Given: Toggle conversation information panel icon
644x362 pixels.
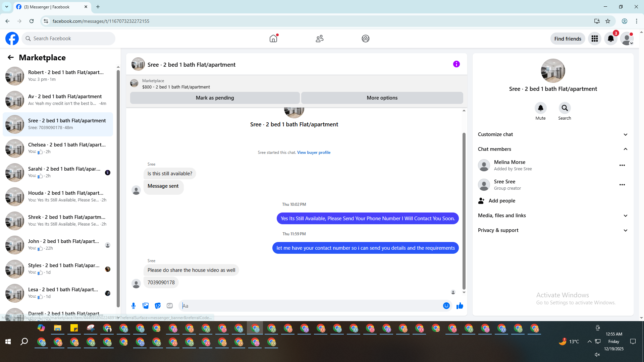Looking at the screenshot, I should tap(456, 64).
